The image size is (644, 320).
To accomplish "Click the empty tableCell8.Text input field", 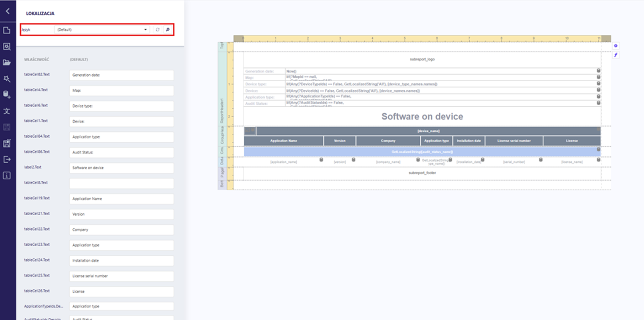I will 121,184.
